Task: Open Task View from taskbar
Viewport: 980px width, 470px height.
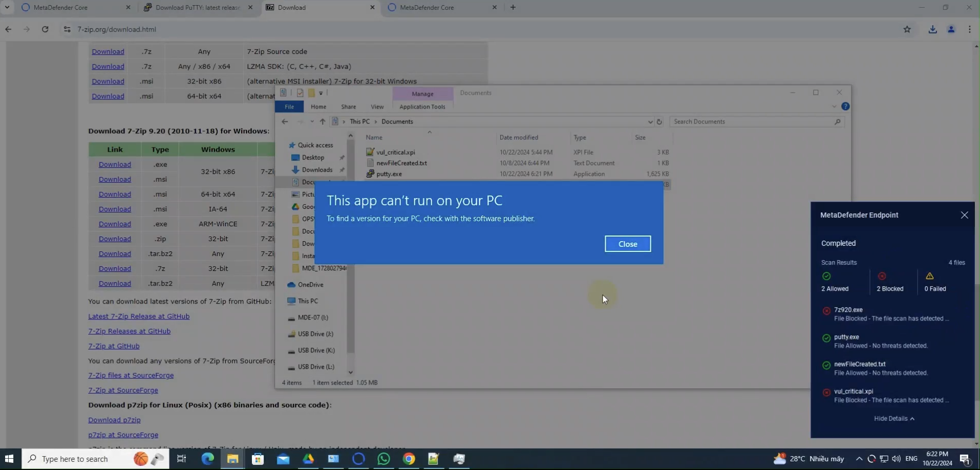Action: click(x=181, y=459)
